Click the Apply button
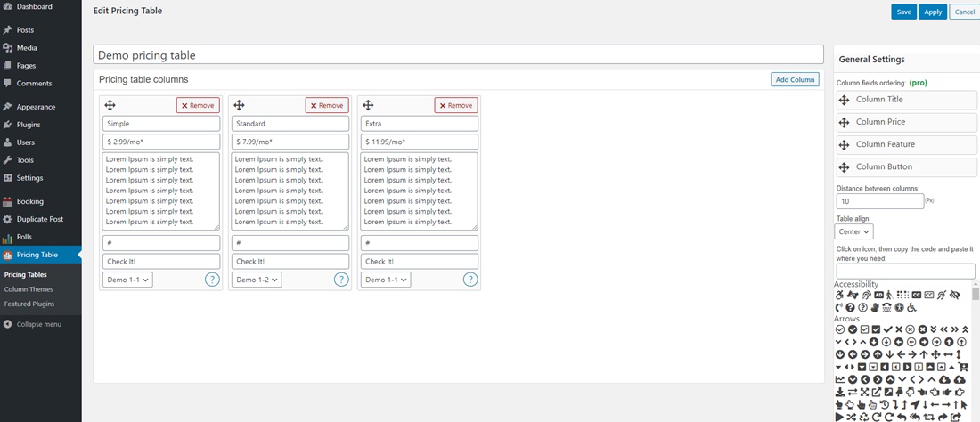Image resolution: width=980 pixels, height=422 pixels. (x=933, y=12)
